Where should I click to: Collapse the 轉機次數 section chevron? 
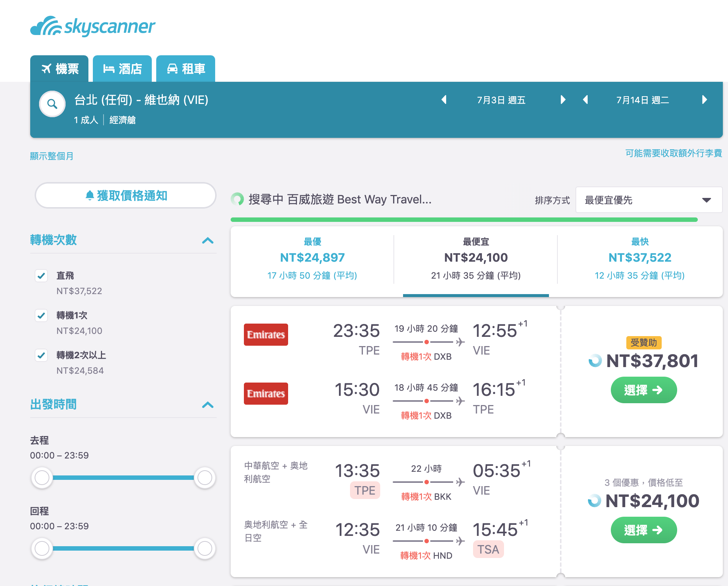tap(208, 241)
